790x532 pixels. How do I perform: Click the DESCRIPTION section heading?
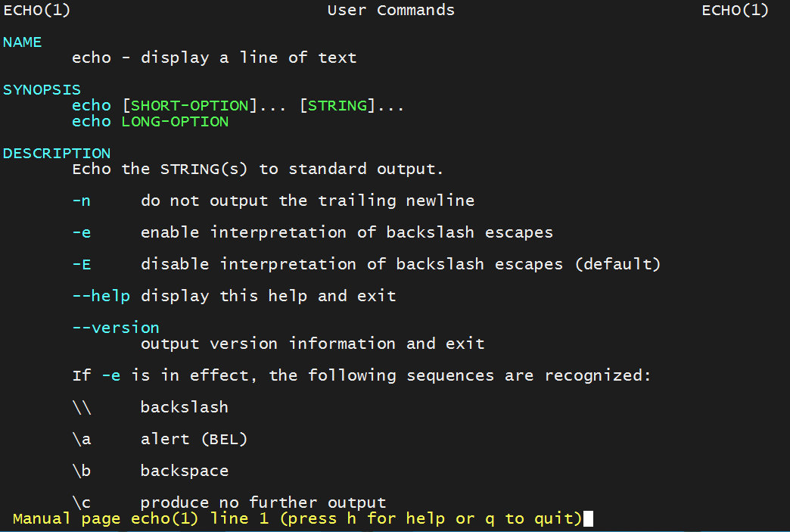pyautogui.click(x=57, y=154)
